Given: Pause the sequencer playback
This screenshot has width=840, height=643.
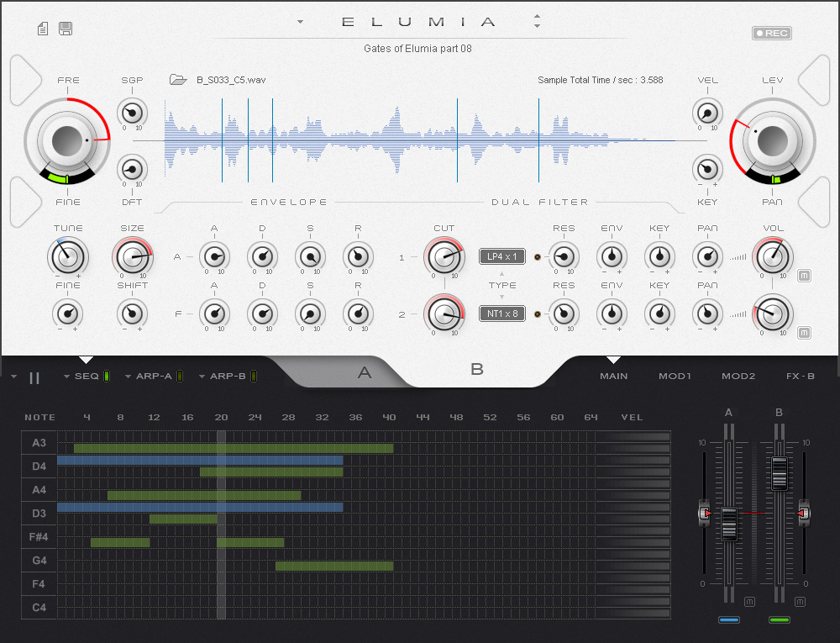Looking at the screenshot, I should pyautogui.click(x=34, y=377).
